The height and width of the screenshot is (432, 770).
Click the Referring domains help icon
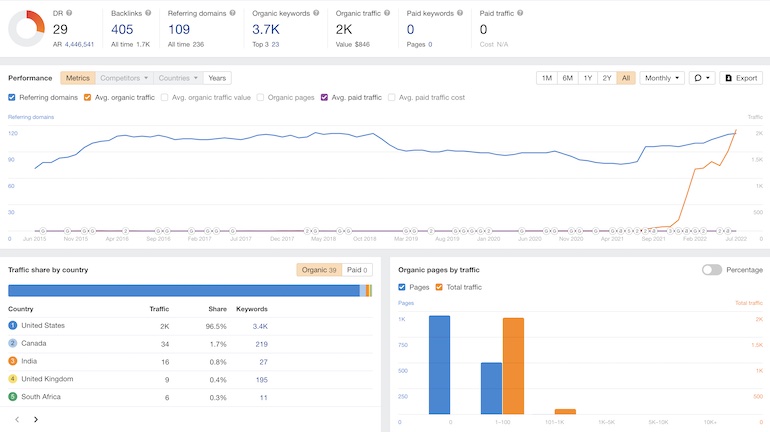[233, 13]
